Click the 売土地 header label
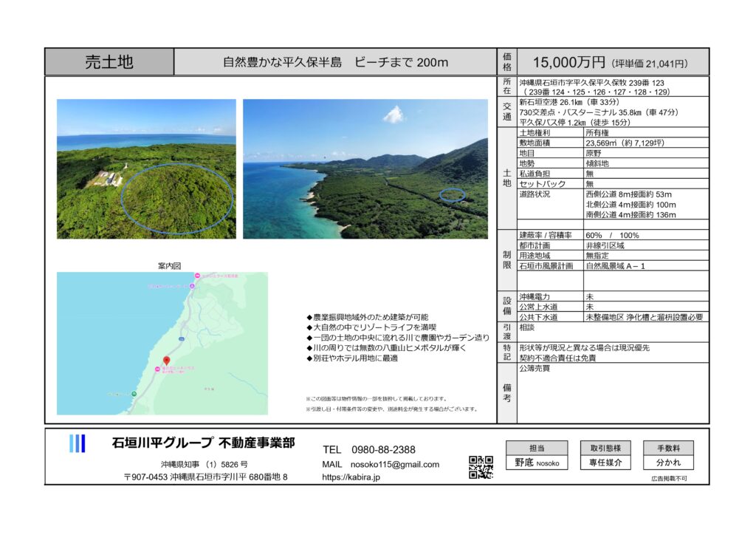 pyautogui.click(x=109, y=63)
